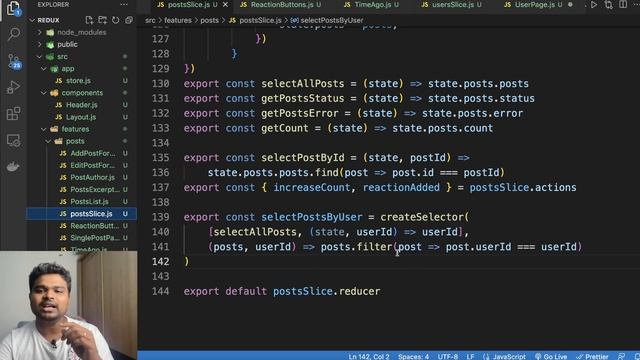The image size is (640, 360).
Task: Create a new folder in REDUX
Action: (x=102, y=20)
